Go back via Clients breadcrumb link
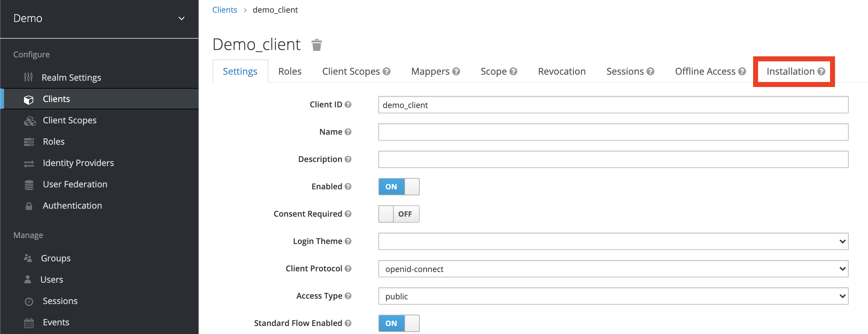This screenshot has width=868, height=334. [225, 10]
